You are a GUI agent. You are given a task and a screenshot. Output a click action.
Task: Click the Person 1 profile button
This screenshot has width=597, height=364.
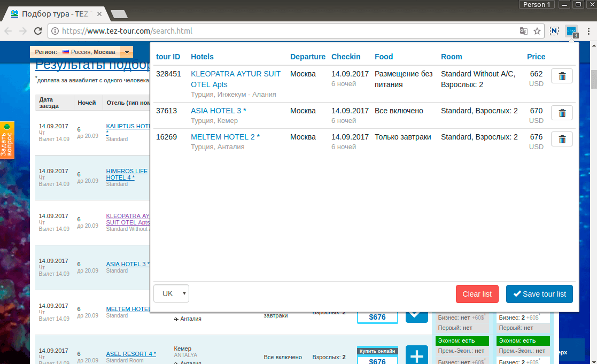(x=537, y=5)
